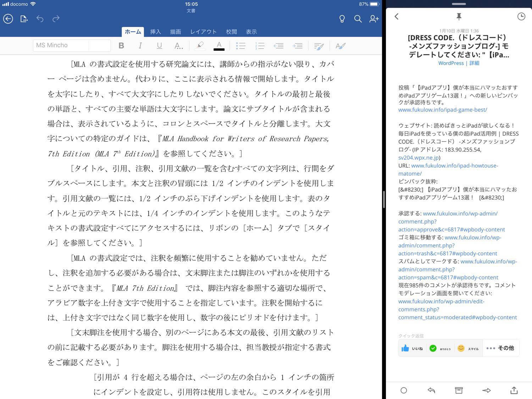532x399 pixels.
Task: Choose the font color swatch
Action: click(219, 46)
